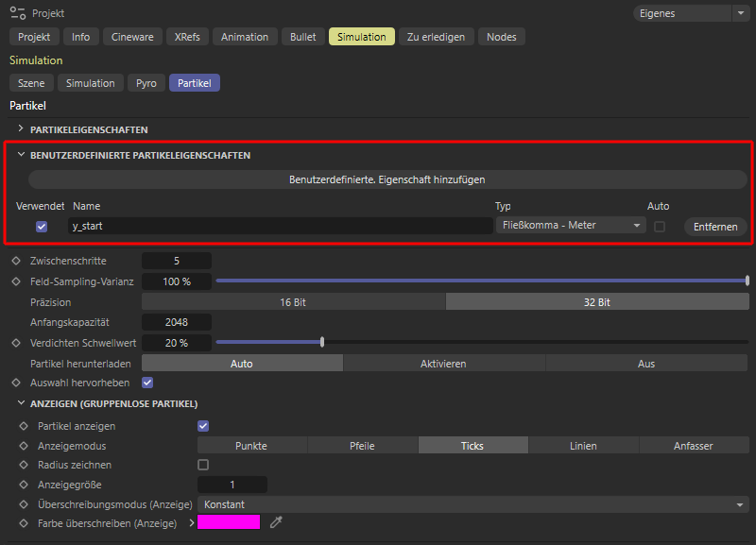The width and height of the screenshot is (756, 545).
Task: Open the Überschreibungsmodus Konstant dropdown
Action: click(x=472, y=504)
